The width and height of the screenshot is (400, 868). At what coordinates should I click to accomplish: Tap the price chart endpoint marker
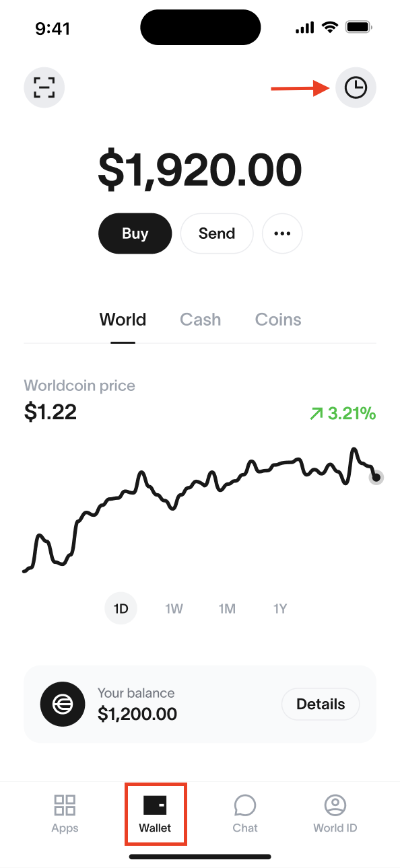click(376, 478)
